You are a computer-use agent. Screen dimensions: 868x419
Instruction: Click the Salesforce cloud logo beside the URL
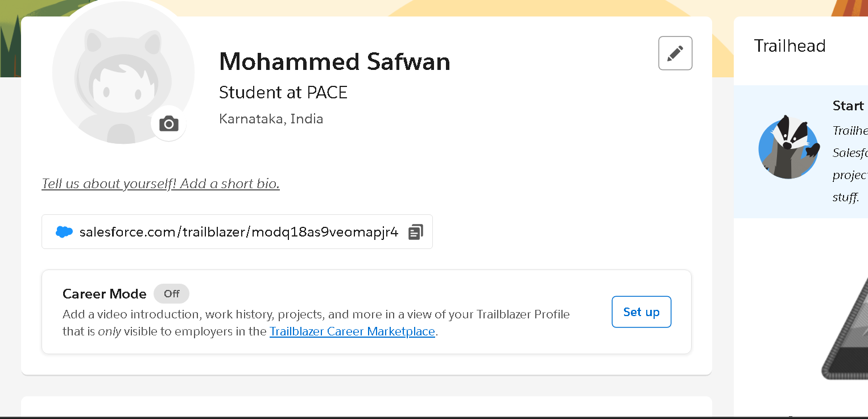click(x=64, y=231)
